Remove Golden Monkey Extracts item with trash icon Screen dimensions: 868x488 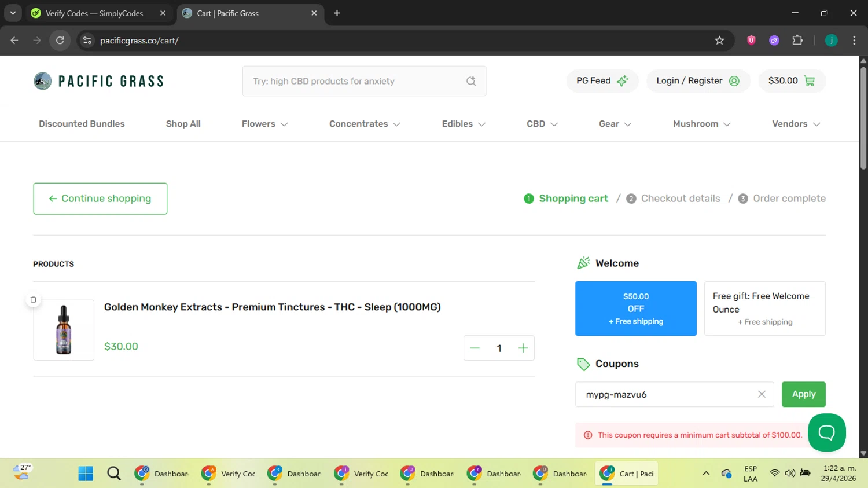click(33, 300)
